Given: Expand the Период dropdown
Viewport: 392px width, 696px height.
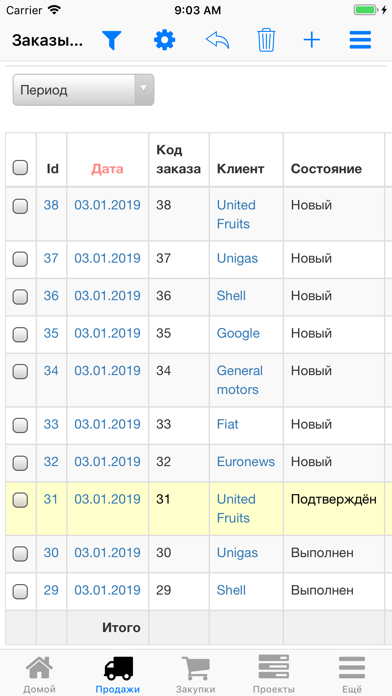Looking at the screenshot, I should tap(83, 90).
